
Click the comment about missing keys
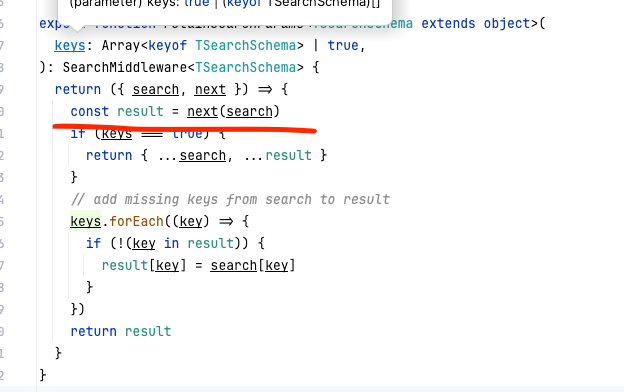pyautogui.click(x=230, y=199)
